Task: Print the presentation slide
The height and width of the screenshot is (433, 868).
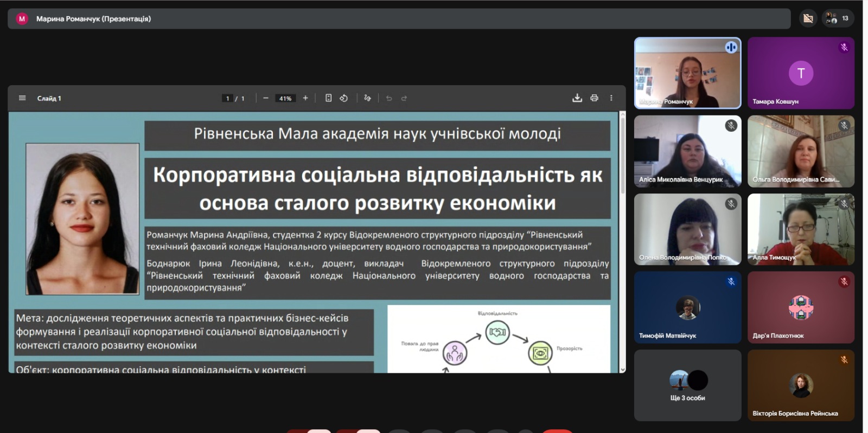Action: pyautogui.click(x=594, y=98)
